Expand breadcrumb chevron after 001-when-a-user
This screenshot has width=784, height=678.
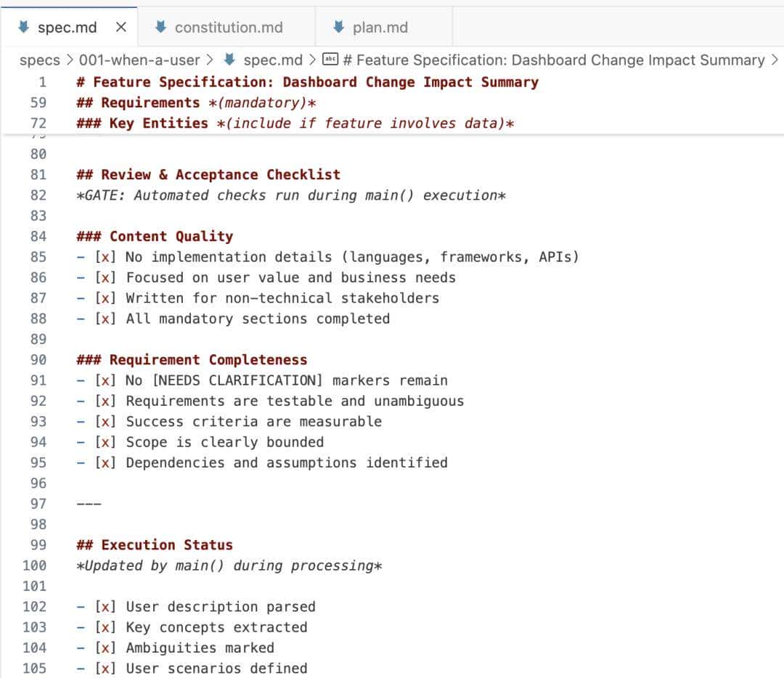(x=210, y=60)
